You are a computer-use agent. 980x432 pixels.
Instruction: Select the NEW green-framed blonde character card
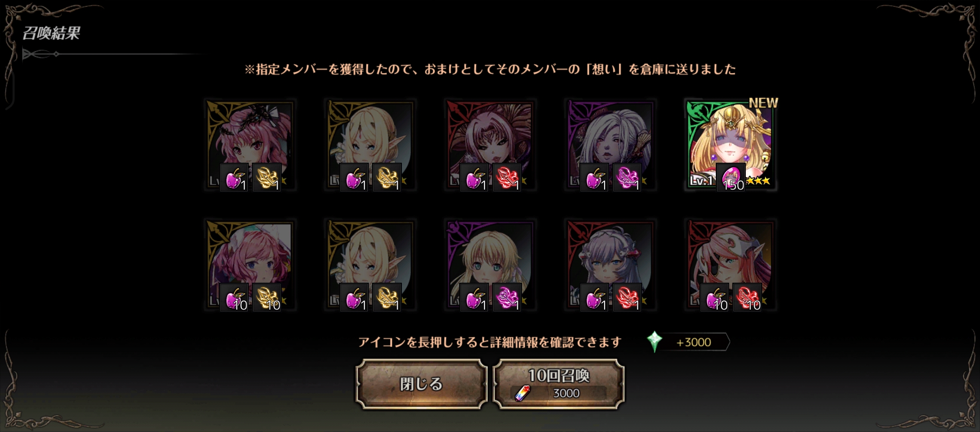point(731,145)
